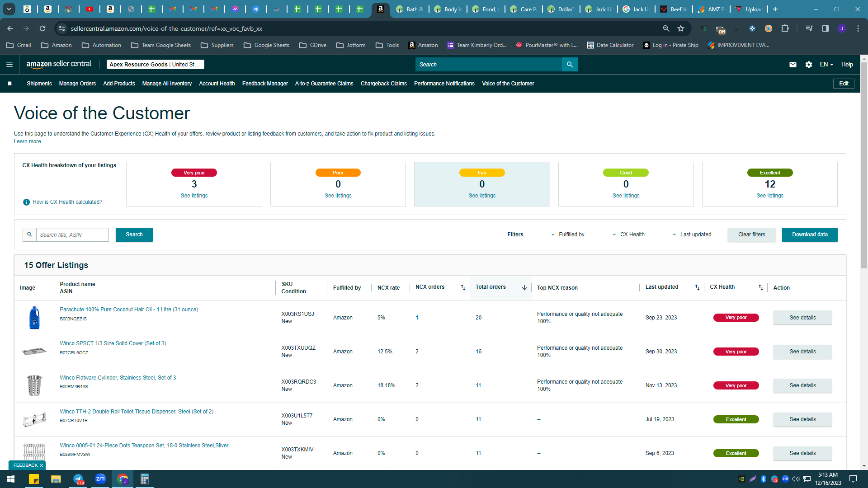See listings under Very poor card
868x488 pixels.
point(194,196)
